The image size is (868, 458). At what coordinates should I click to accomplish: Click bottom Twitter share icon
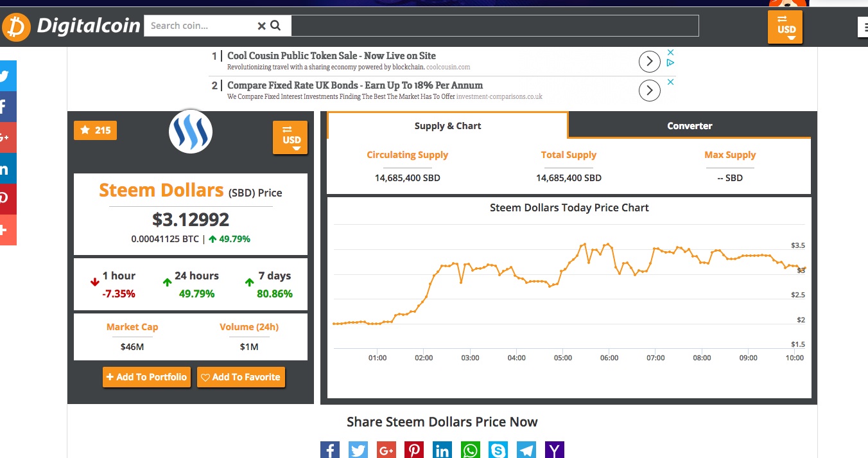[x=358, y=450]
